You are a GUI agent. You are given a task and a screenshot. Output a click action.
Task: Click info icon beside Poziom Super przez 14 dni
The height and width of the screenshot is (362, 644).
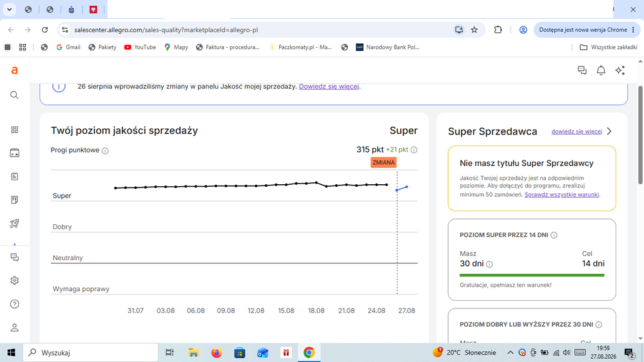point(554,235)
